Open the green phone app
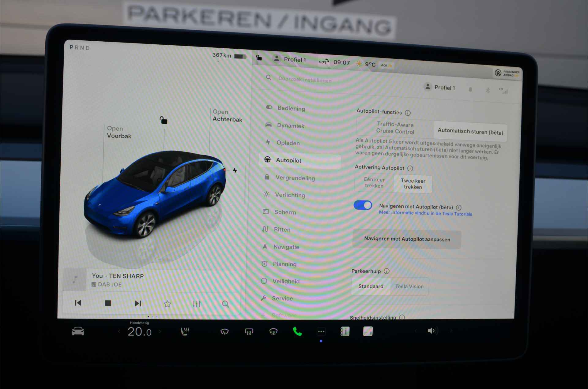Viewport: 588px width, 389px height. click(297, 331)
